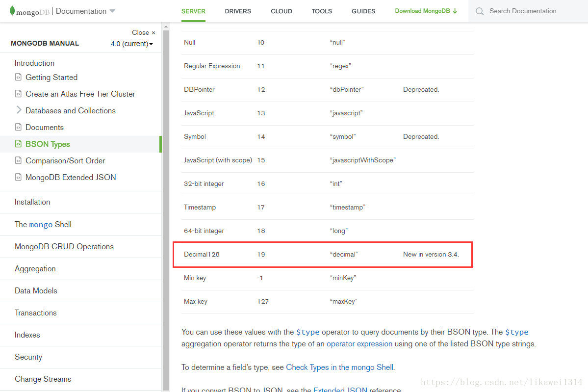Click the BSON Types page icon

click(18, 144)
